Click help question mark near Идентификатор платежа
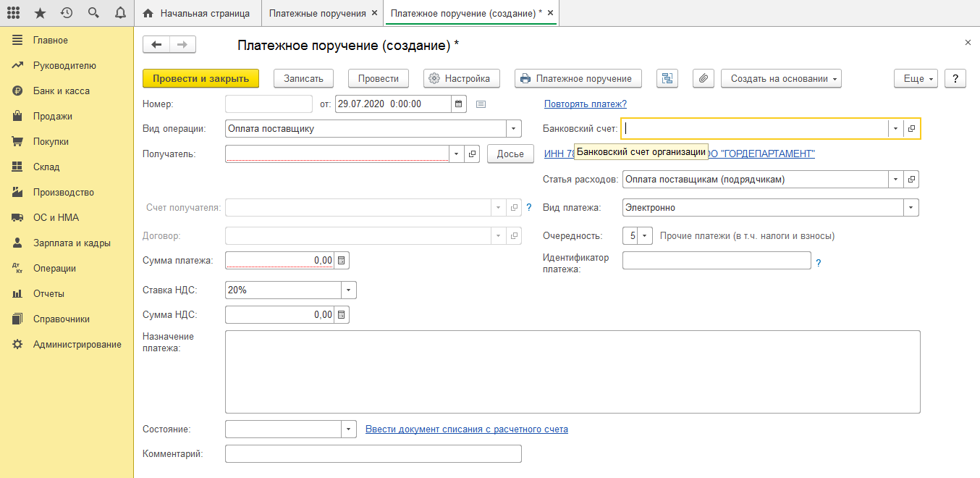 819,263
